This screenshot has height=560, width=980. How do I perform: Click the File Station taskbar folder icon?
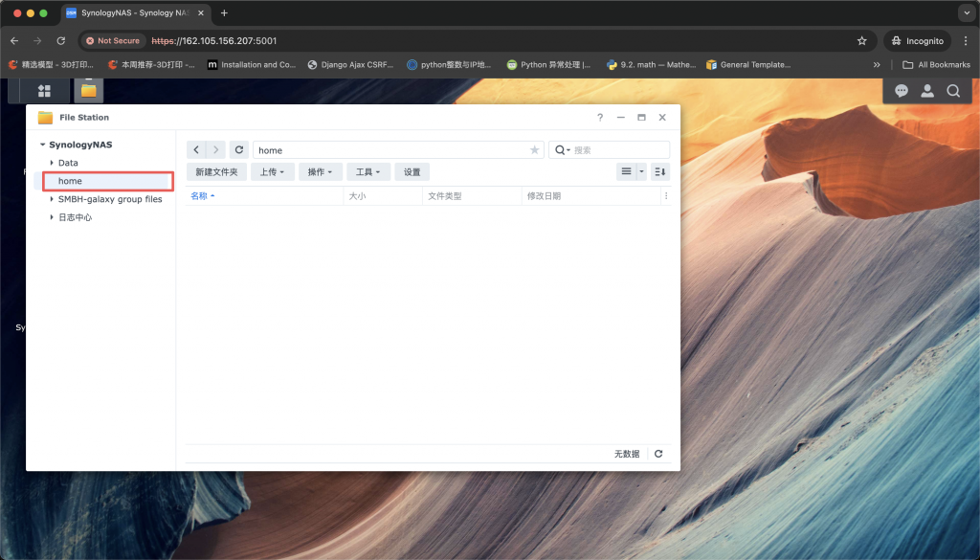pos(88,91)
